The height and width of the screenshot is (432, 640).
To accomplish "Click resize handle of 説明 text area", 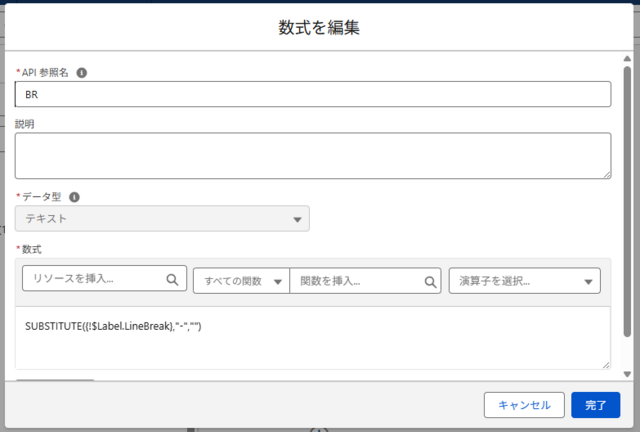I will [x=605, y=174].
